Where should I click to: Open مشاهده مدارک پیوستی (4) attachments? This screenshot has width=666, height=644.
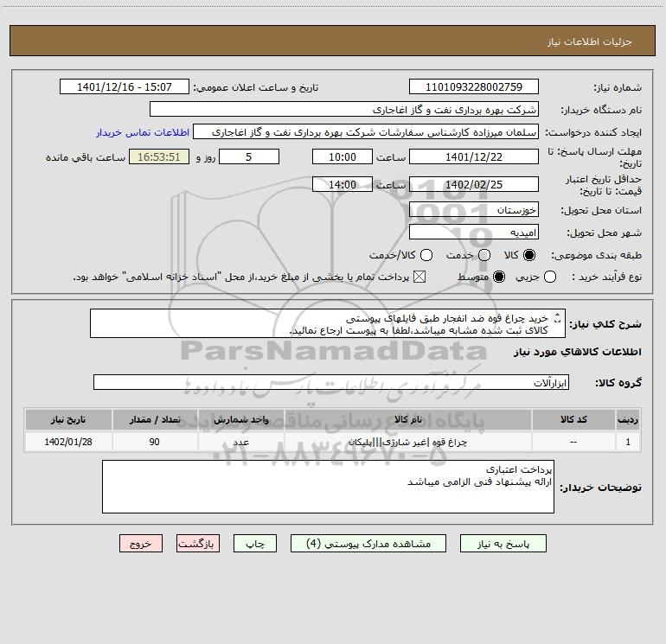point(368,544)
